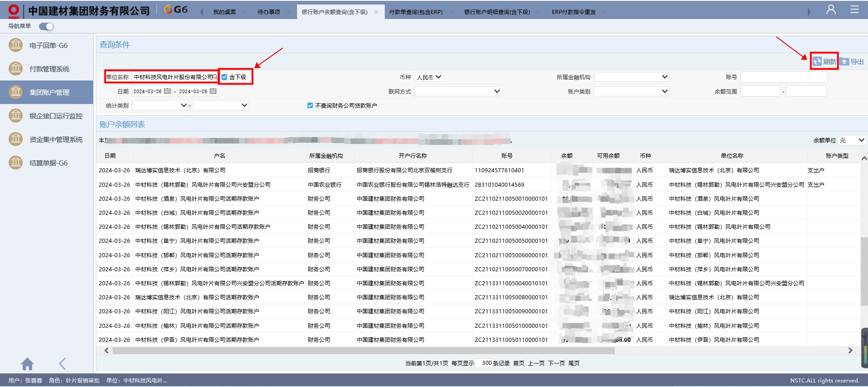Open the first 统计类别 dropdown
Screen dimensions: 868x387
click(160, 105)
